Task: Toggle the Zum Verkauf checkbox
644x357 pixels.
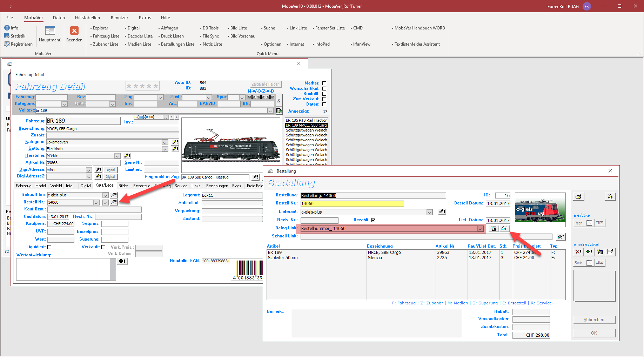Action: [324, 99]
